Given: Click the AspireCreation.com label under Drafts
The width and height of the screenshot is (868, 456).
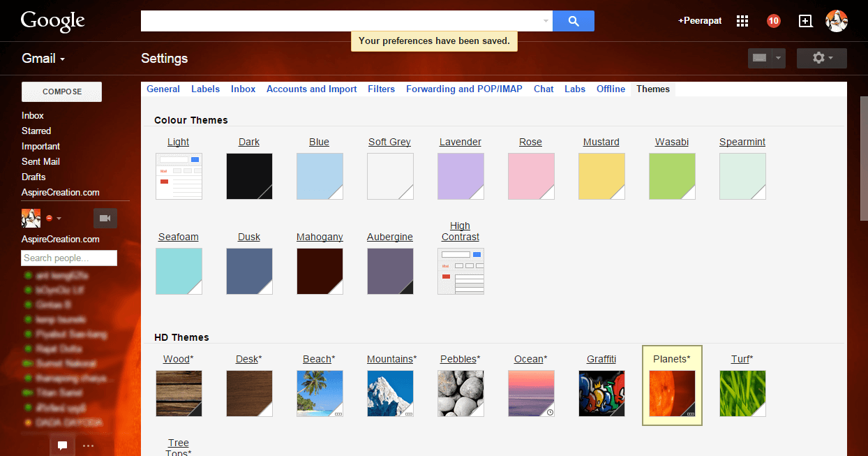Looking at the screenshot, I should 61,192.
